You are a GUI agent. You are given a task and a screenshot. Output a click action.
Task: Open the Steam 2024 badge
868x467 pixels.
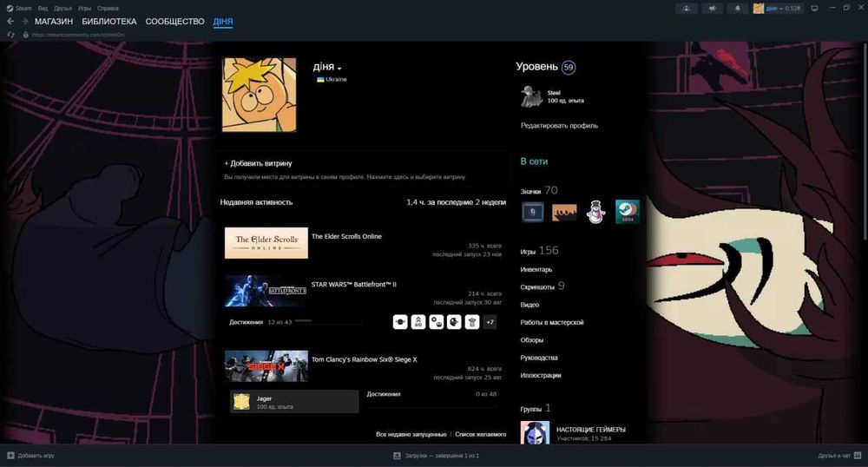628,212
